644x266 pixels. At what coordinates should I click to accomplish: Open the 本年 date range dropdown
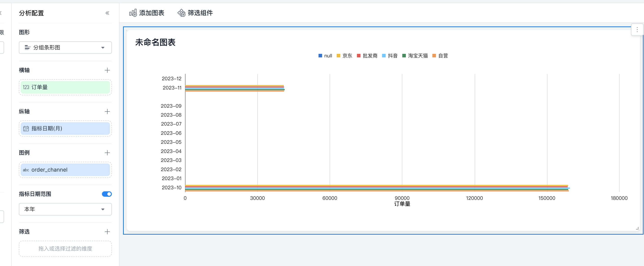[x=65, y=209]
